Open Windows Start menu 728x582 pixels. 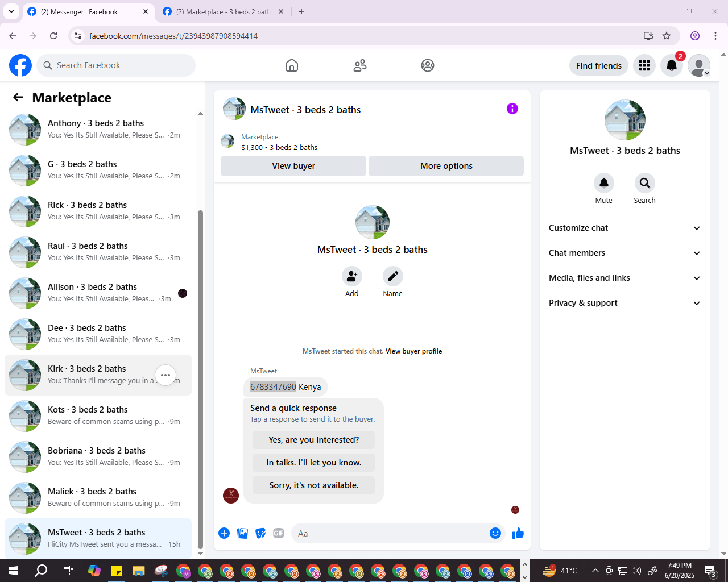click(x=14, y=571)
